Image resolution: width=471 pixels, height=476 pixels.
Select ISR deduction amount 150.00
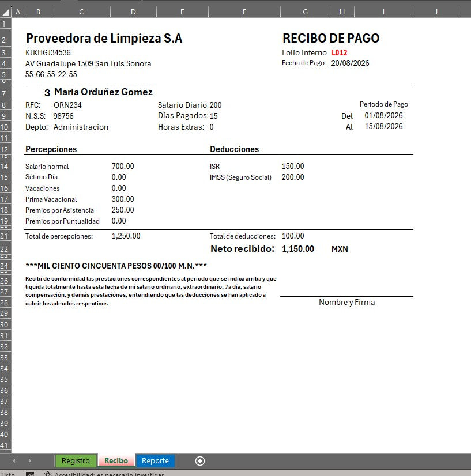click(293, 166)
